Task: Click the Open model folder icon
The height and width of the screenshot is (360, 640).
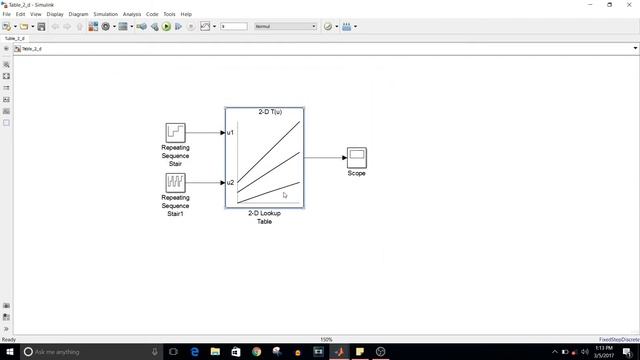Action: click(24, 27)
